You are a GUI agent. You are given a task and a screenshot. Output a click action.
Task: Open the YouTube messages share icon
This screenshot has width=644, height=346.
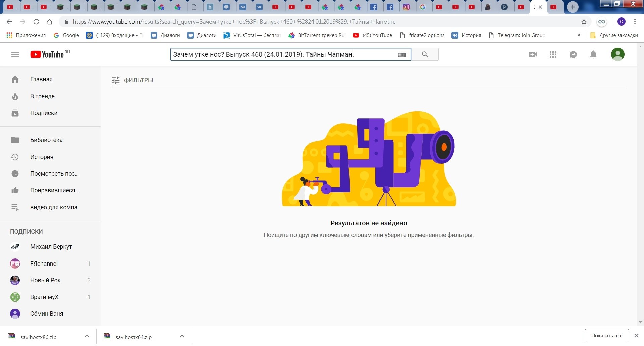coord(573,54)
